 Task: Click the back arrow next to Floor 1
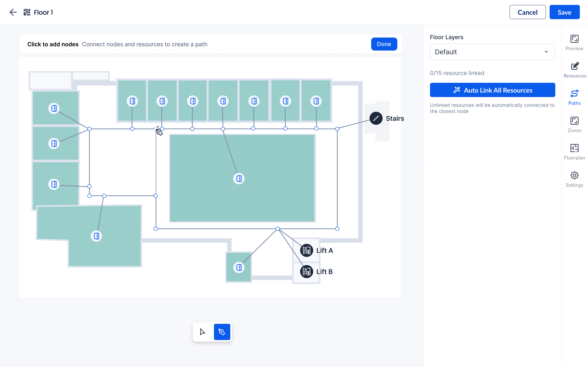(x=13, y=12)
